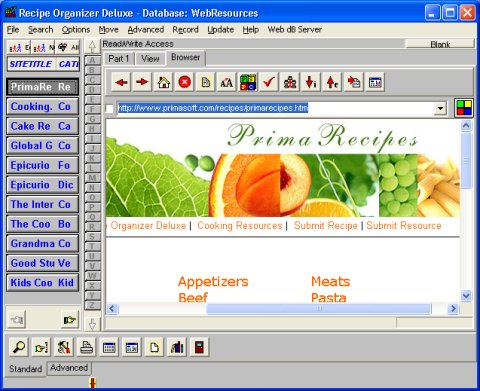The width and height of the screenshot is (480, 391).
Task: Open the Update menu
Action: coord(220,30)
